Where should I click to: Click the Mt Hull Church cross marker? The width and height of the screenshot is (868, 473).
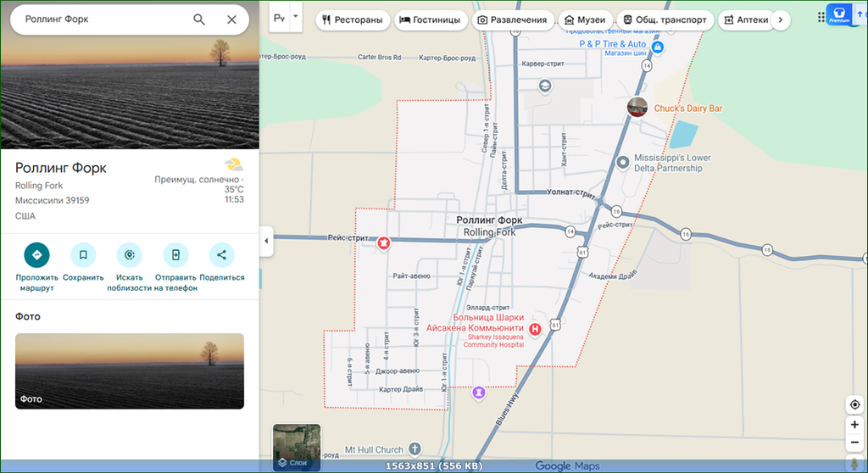click(x=415, y=448)
